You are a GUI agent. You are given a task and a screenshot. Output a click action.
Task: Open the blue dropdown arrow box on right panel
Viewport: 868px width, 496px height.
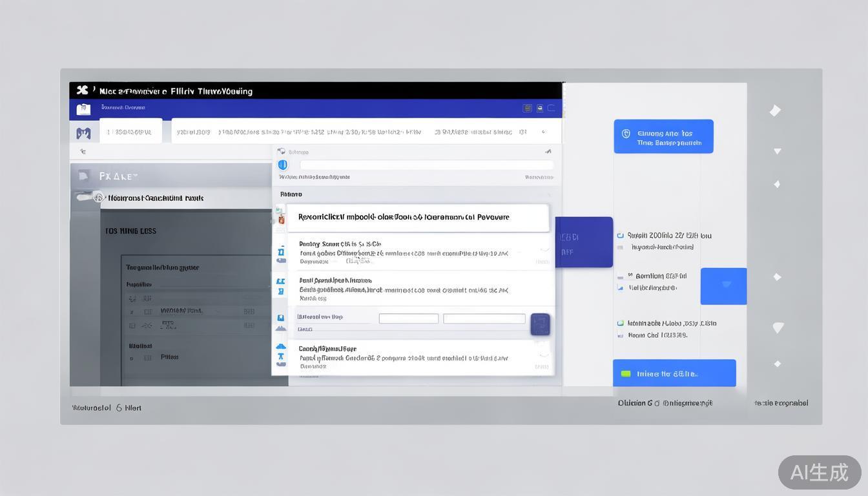pos(724,285)
